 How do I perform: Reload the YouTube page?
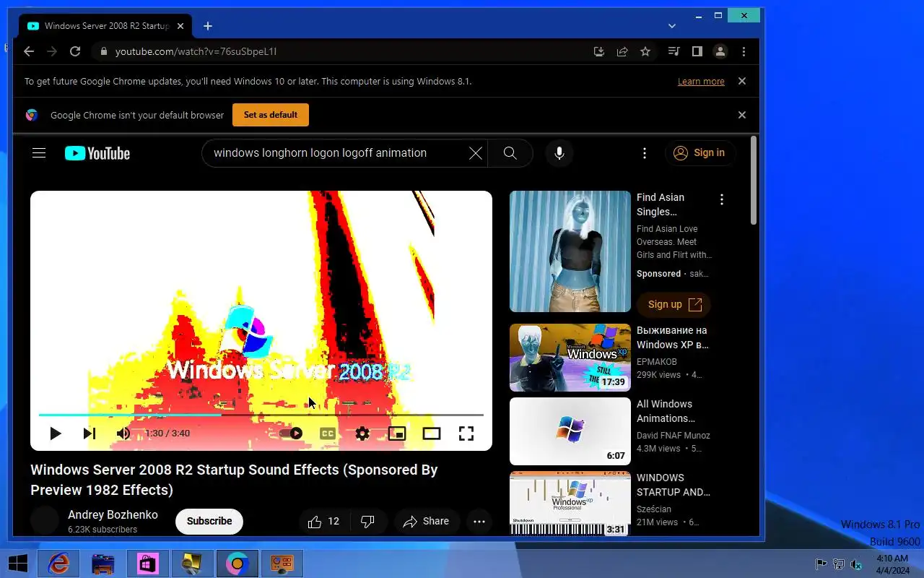pos(75,51)
